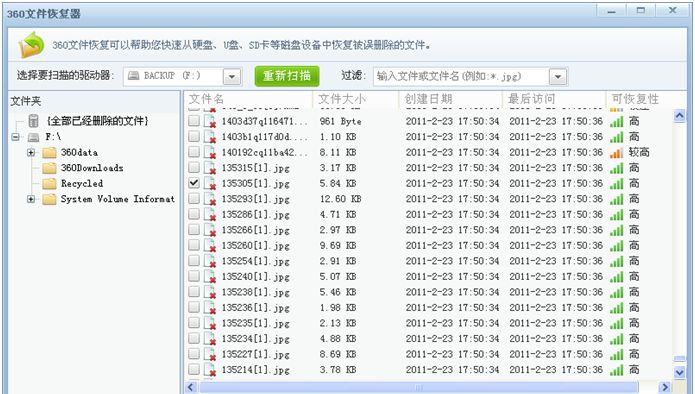Check the 135293[1].jpg checkbox

[194, 198]
